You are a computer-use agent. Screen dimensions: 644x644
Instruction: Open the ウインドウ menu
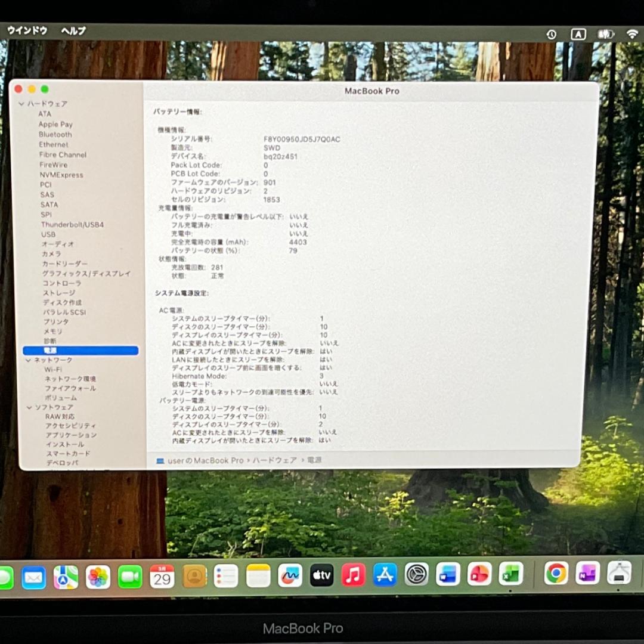[26, 30]
